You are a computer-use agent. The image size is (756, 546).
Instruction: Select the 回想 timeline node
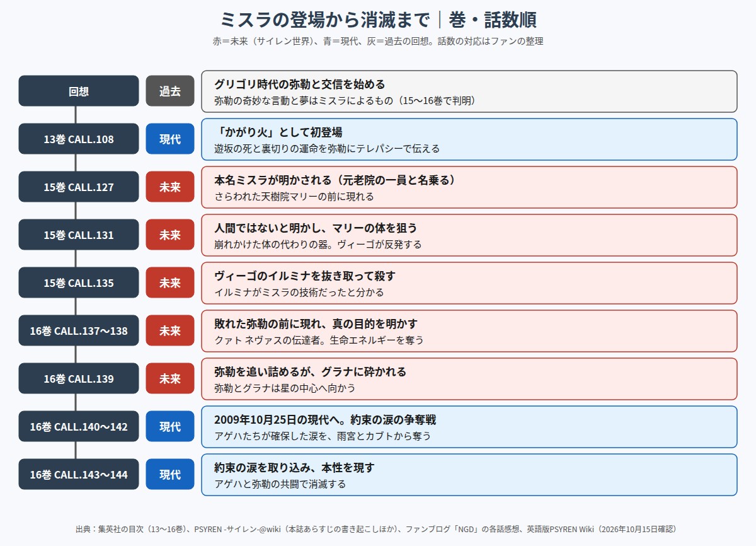point(79,91)
